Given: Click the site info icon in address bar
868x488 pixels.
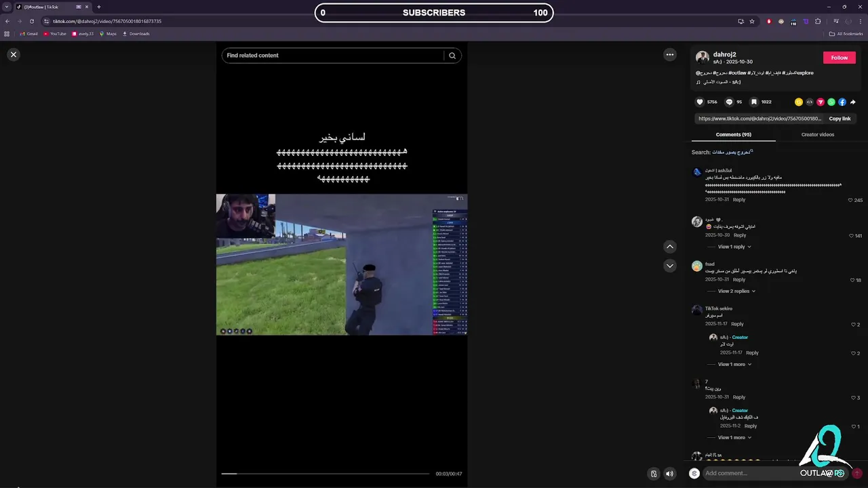Looking at the screenshot, I should (46, 21).
